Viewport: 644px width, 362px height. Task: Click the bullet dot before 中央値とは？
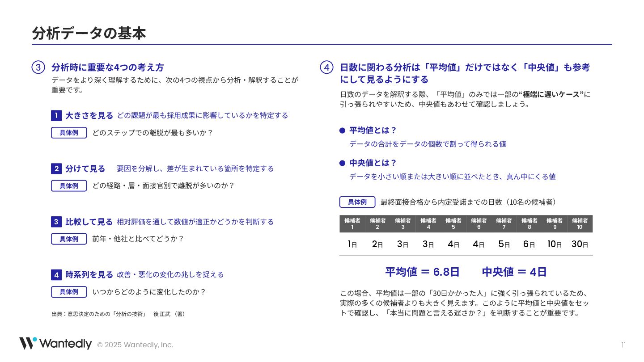click(x=343, y=163)
